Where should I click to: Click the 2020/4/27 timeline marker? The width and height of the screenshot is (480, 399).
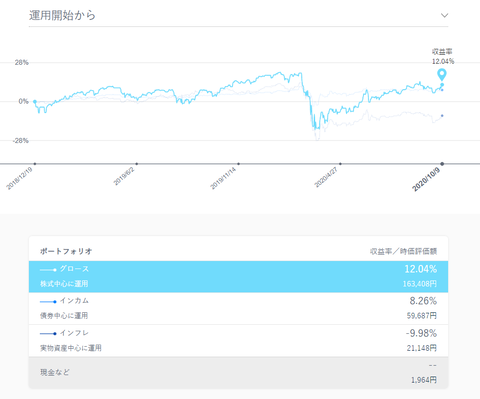point(340,164)
